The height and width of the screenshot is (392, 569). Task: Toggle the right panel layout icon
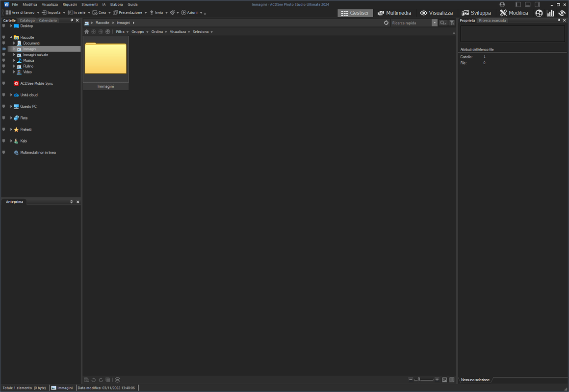[538, 4]
